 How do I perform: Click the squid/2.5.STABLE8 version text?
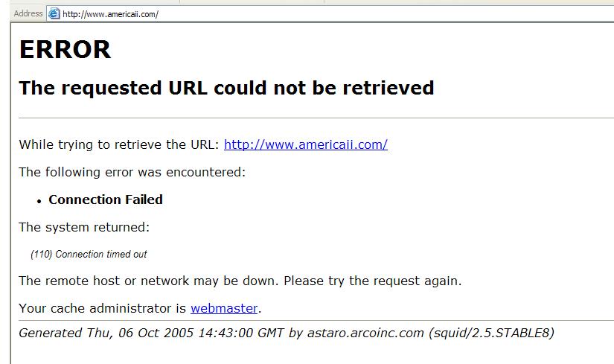point(491,333)
